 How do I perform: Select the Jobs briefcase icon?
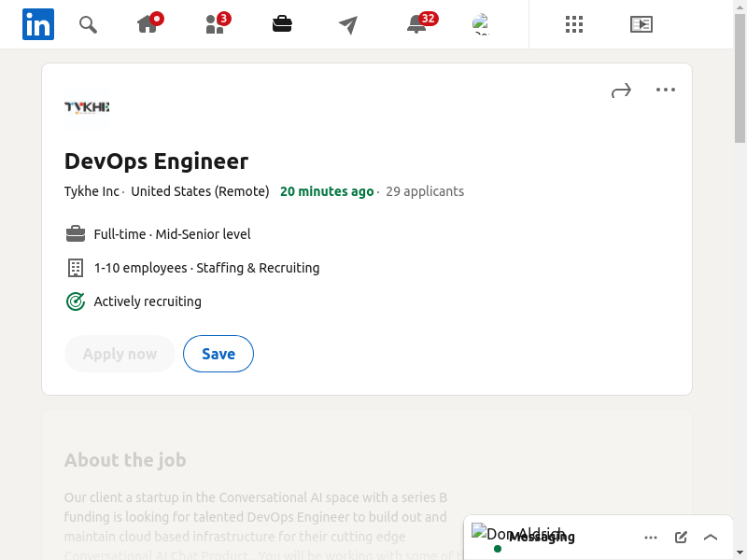click(282, 24)
